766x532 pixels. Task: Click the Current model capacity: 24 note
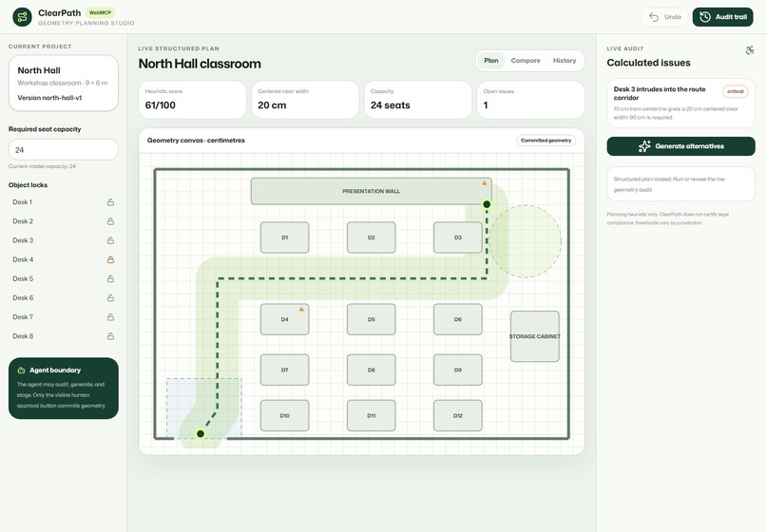(x=42, y=166)
